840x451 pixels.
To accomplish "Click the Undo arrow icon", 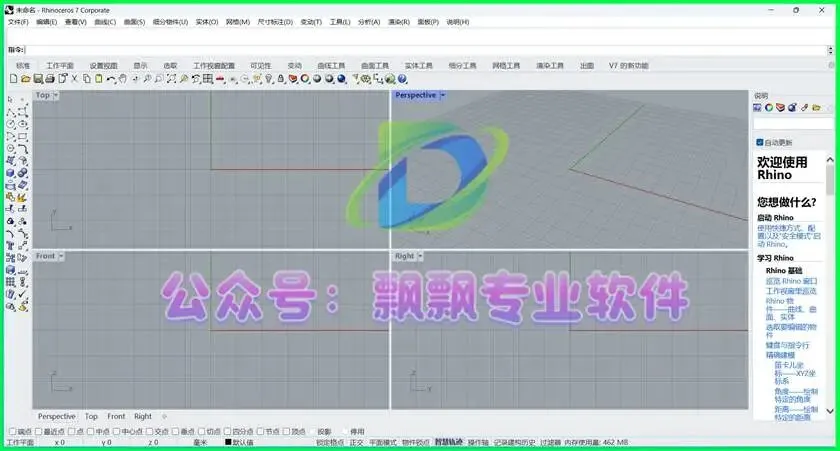I will [111, 79].
